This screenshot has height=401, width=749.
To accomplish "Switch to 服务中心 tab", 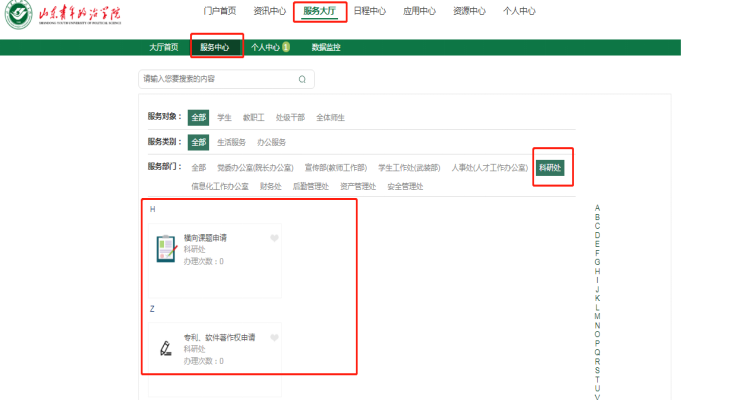I will click(215, 47).
